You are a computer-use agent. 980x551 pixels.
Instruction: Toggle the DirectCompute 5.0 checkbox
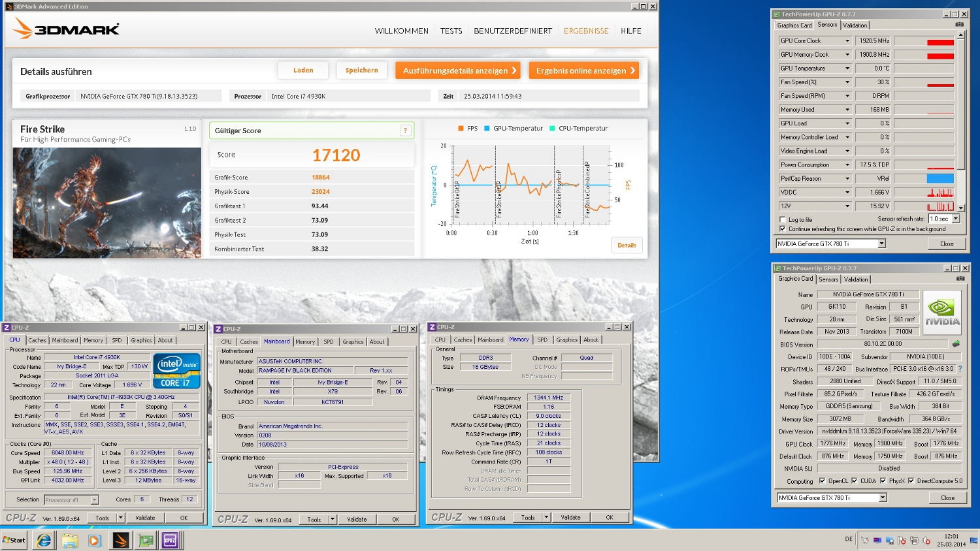911,481
